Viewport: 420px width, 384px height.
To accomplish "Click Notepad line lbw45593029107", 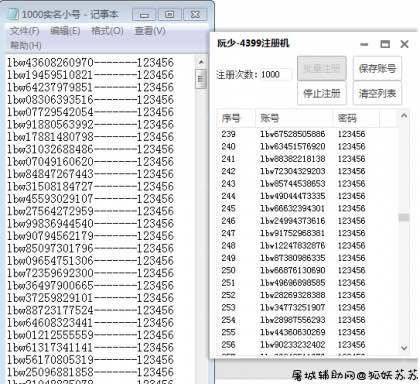I will click(90, 199).
